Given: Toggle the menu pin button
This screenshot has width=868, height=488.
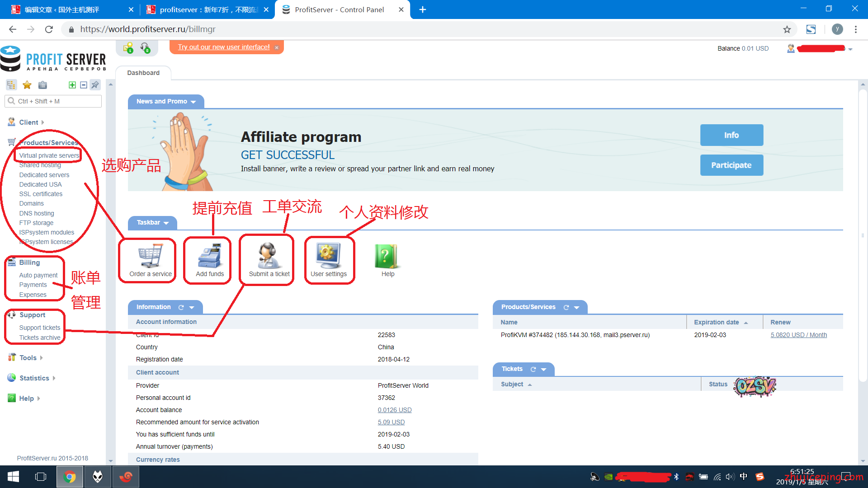Looking at the screenshot, I should [95, 85].
